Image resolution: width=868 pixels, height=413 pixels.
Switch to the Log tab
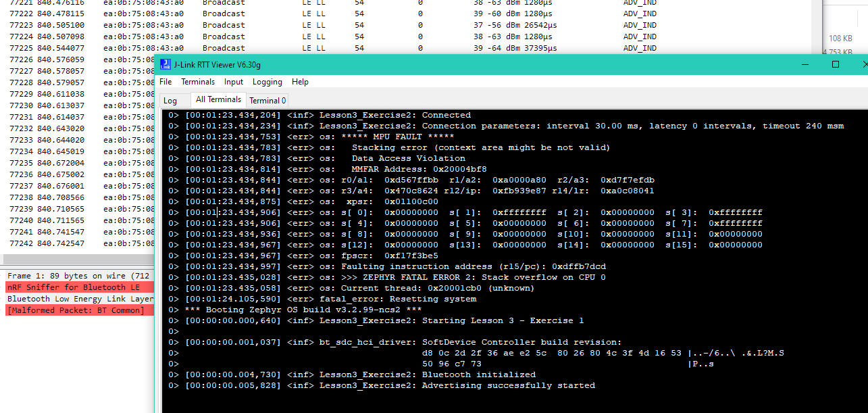pyautogui.click(x=170, y=101)
